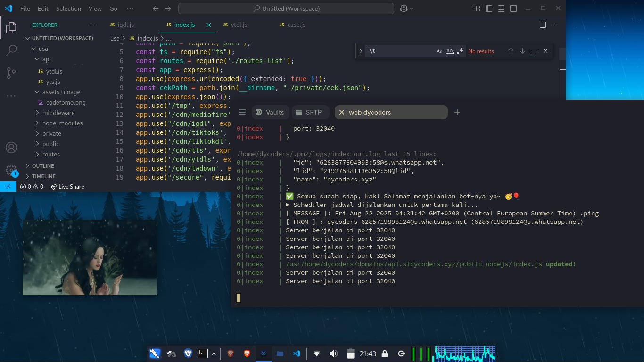Screen dimensions: 644x362
Task: Click the volume icon in the taskbar
Action: (334, 354)
